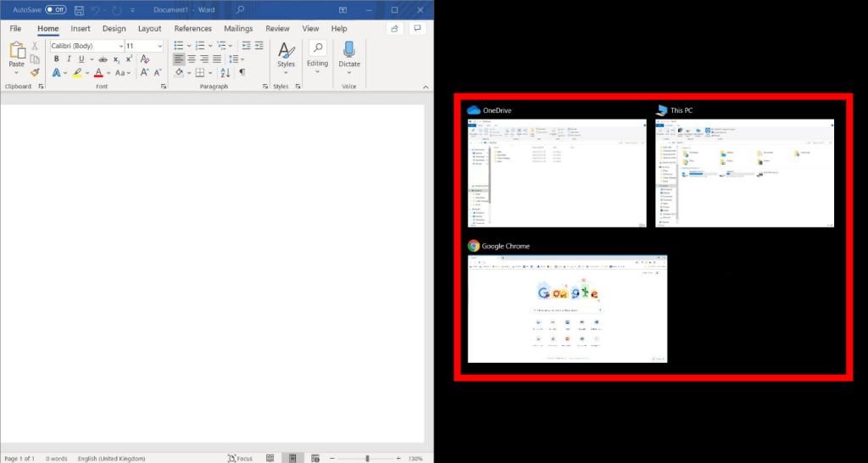Toggle the AutoSave switch
The height and width of the screenshot is (463, 868).
click(55, 10)
